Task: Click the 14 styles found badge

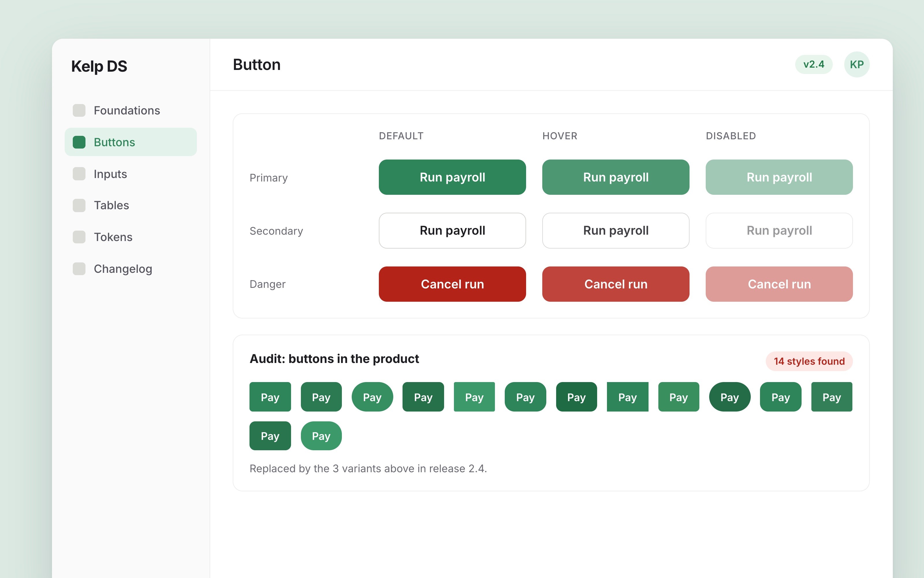Action: pyautogui.click(x=809, y=361)
